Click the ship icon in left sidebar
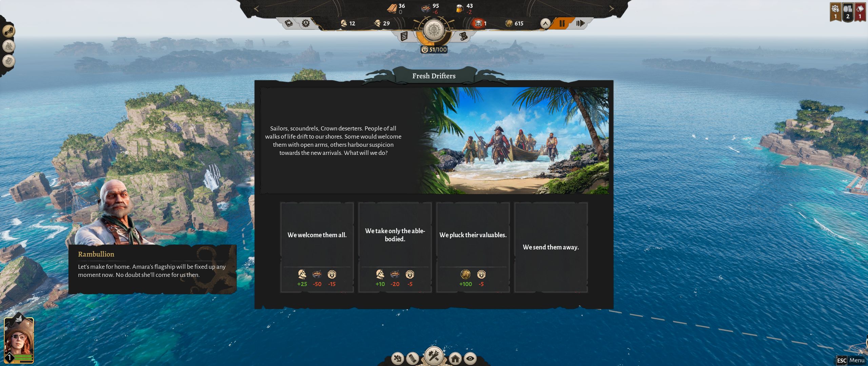868x366 pixels. [9, 46]
